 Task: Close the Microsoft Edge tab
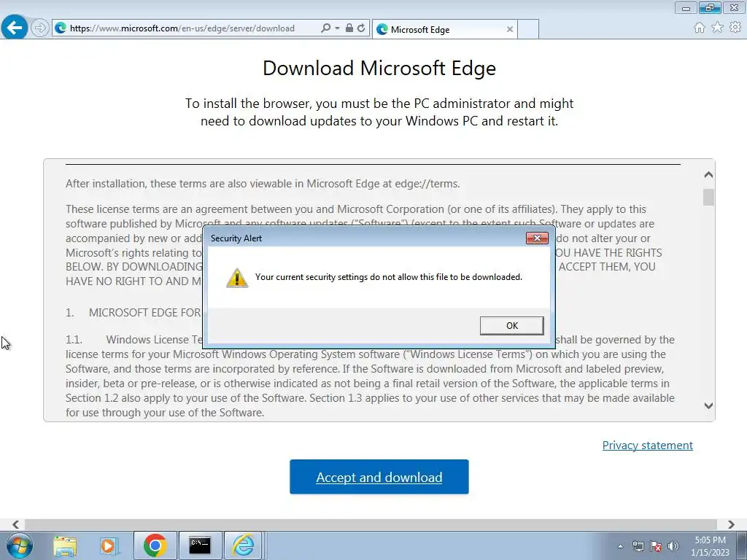tap(510, 29)
